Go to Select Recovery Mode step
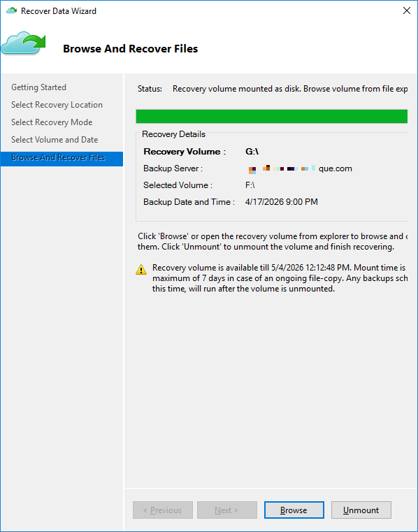The width and height of the screenshot is (418, 532). tap(52, 122)
